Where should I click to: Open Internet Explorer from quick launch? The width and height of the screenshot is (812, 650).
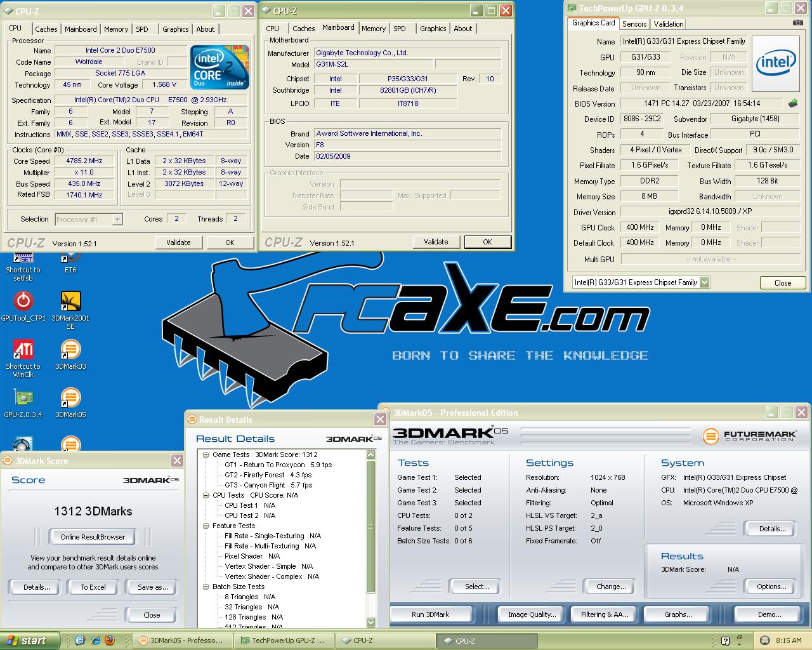coord(95,640)
